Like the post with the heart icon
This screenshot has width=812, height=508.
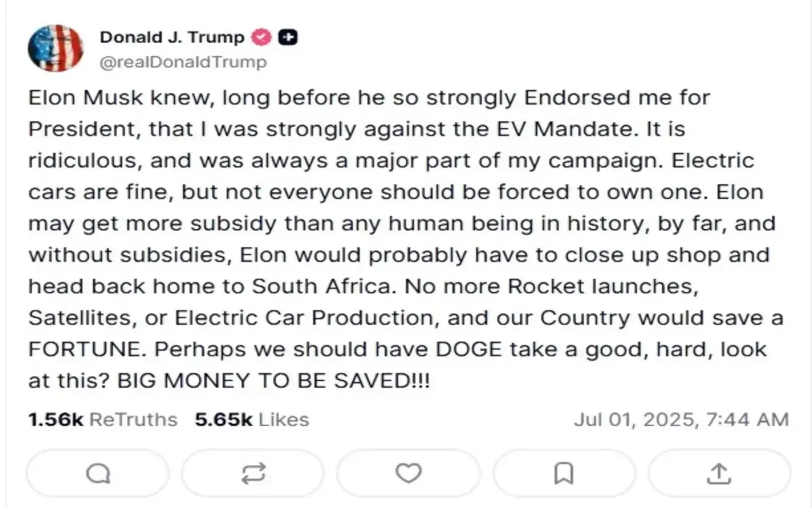[408, 473]
